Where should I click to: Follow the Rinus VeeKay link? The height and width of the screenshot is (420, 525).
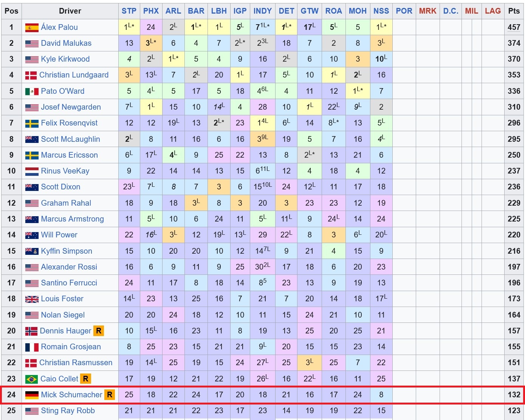tap(65, 171)
